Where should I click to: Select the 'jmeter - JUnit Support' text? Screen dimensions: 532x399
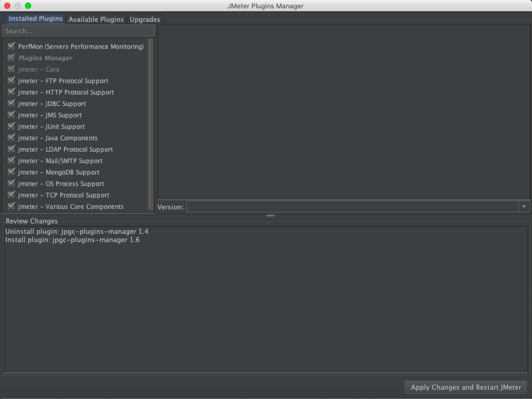click(51, 127)
